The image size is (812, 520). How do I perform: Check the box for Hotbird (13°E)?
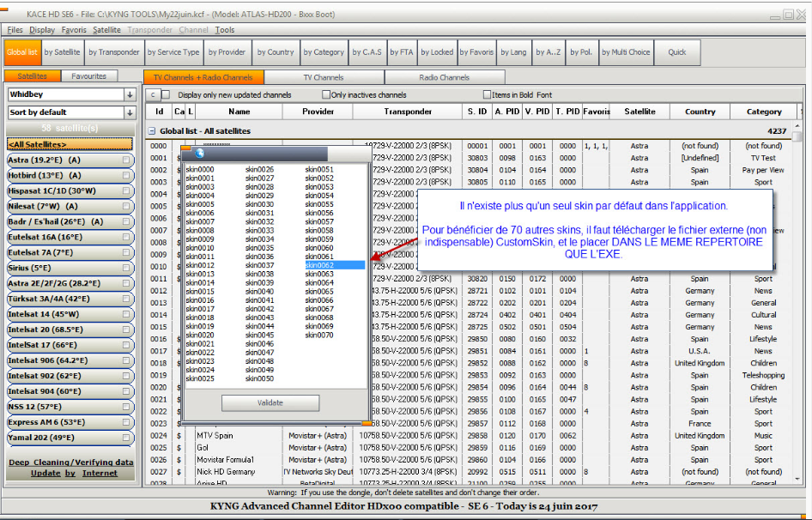126,176
